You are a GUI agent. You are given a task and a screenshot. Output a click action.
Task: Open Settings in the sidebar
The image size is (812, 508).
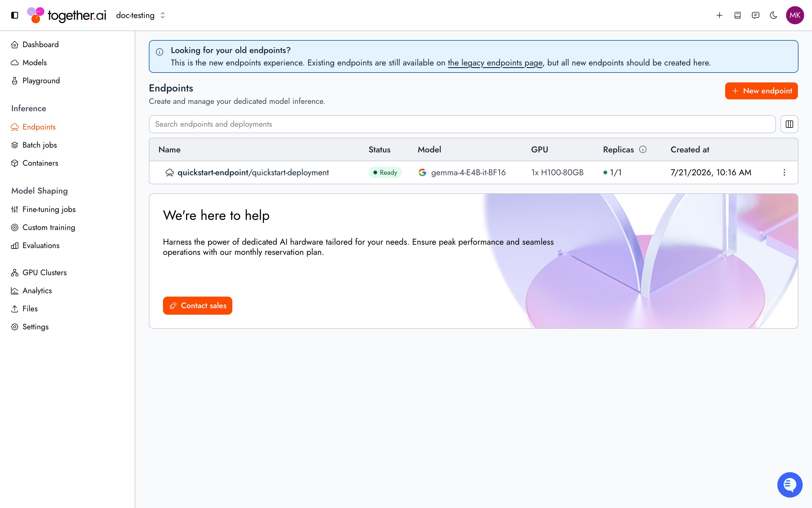point(30,327)
